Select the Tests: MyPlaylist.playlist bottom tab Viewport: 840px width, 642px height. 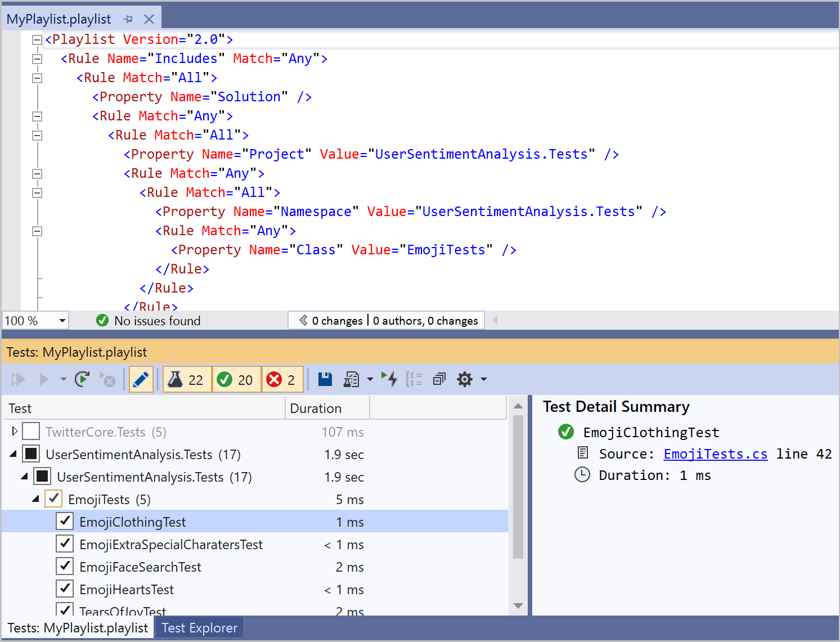(x=78, y=628)
